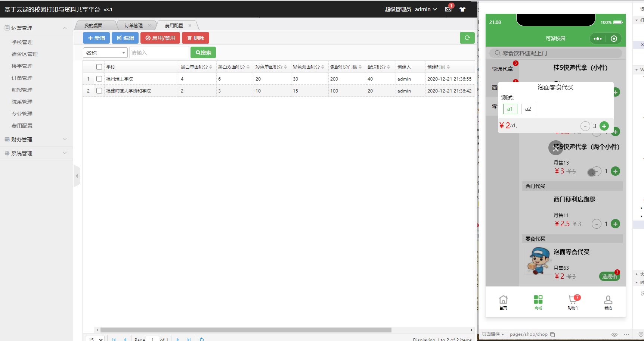
Task: Click the green refresh button above the table
Action: [467, 38]
